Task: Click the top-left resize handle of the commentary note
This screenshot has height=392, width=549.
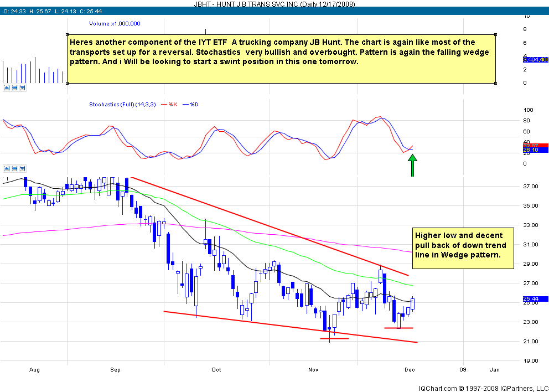Action: (x=67, y=35)
